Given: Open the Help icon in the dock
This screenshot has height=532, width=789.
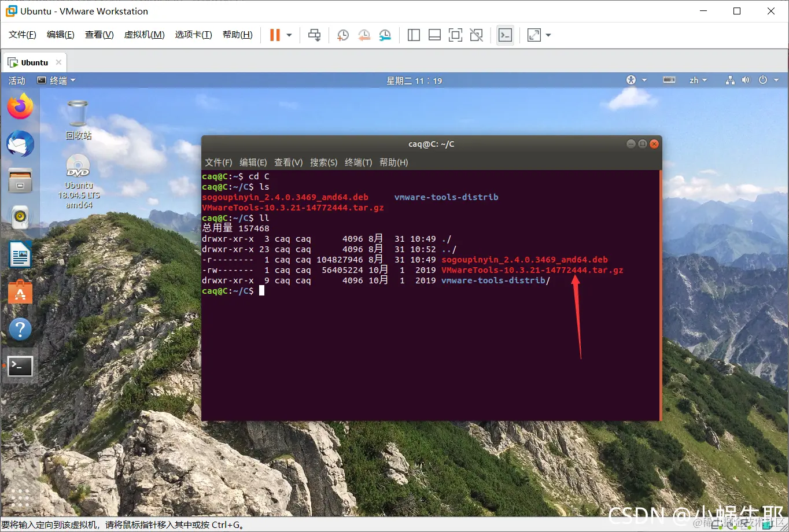Looking at the screenshot, I should coord(20,329).
